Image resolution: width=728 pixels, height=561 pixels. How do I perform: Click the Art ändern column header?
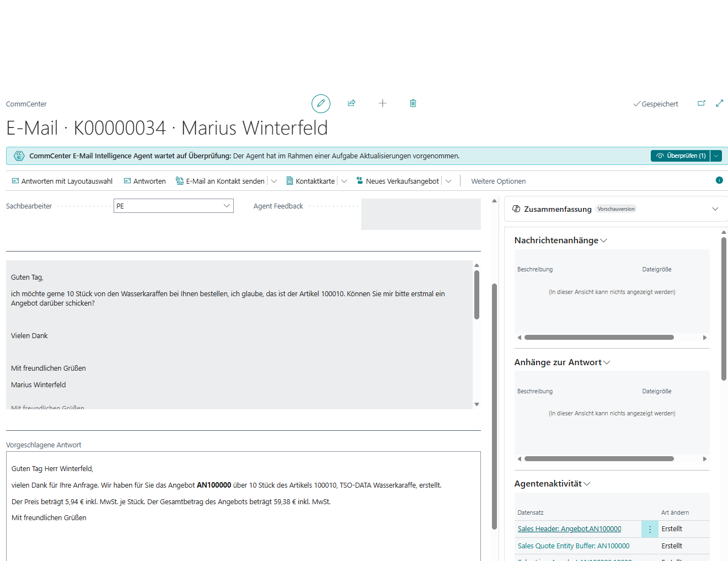675,512
